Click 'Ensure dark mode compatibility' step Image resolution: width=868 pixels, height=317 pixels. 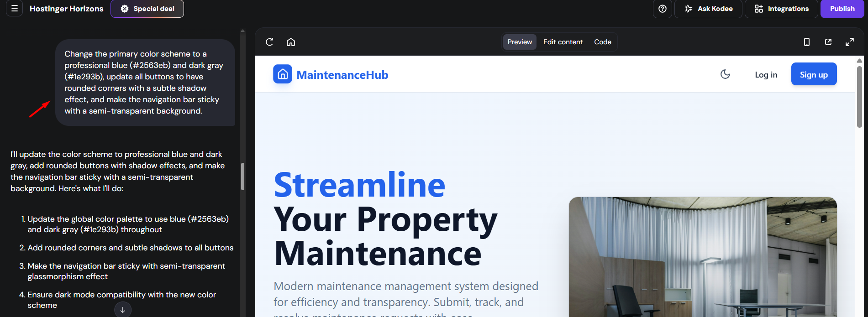click(122, 300)
